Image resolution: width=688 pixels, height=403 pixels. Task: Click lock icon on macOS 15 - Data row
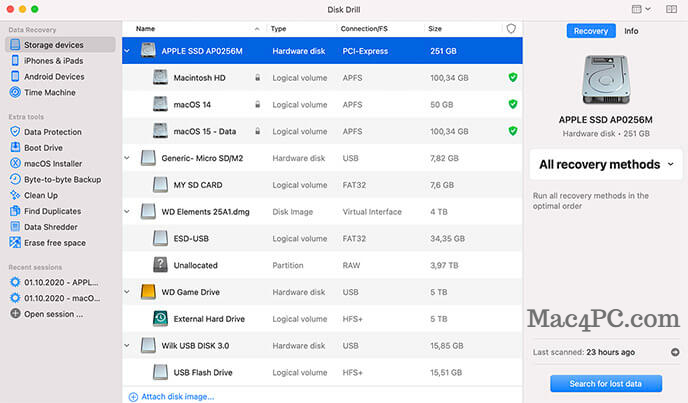[258, 131]
